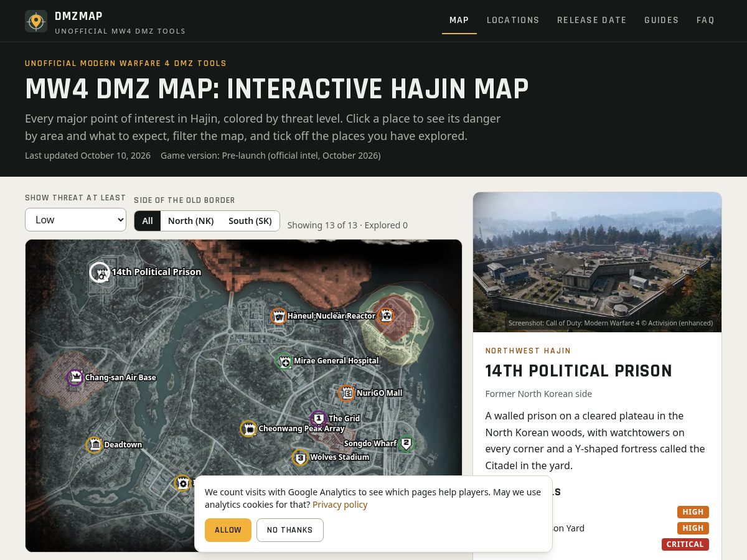
Task: Select the NuriGO Mall map marker
Action: pyautogui.click(x=347, y=393)
